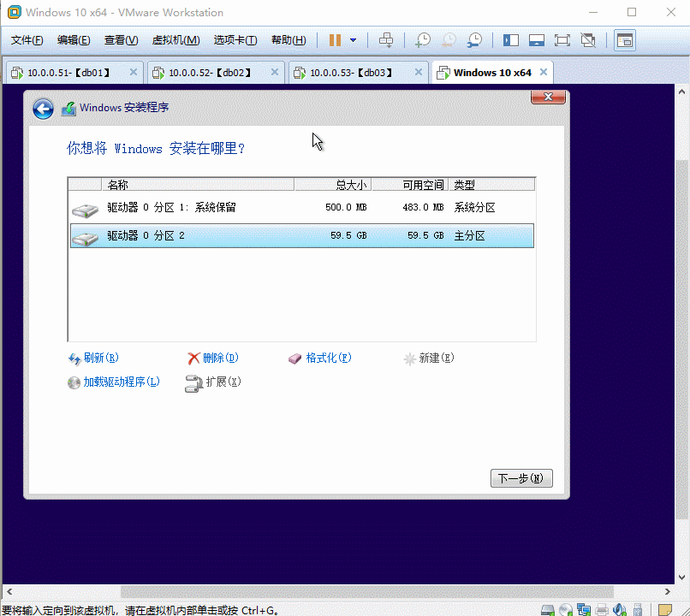This screenshot has width=690, height=616.
Task: Open the 查看(V) menu
Action: click(x=121, y=40)
